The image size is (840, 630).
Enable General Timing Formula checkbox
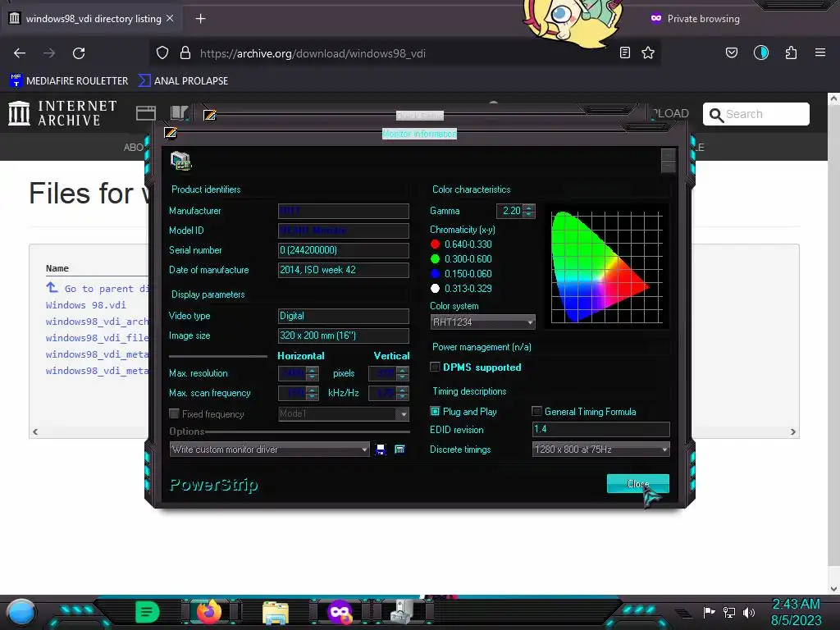[536, 412]
